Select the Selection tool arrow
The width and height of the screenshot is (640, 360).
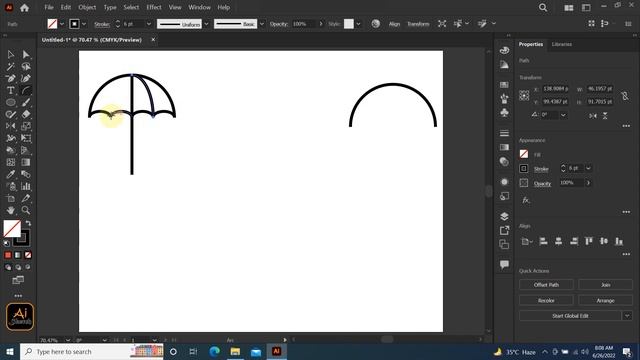click(11, 54)
